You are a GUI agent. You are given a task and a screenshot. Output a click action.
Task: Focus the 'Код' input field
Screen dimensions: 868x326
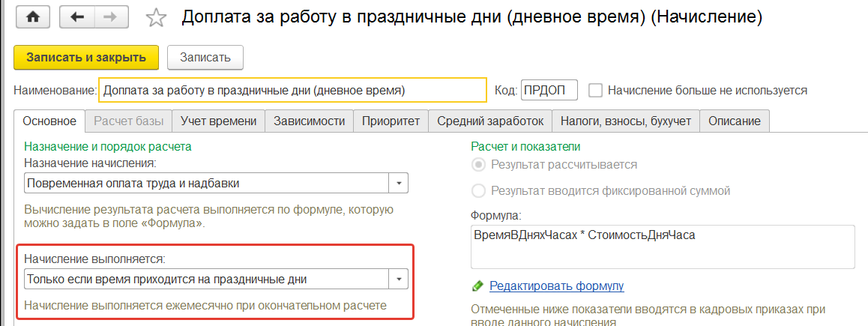coord(549,91)
